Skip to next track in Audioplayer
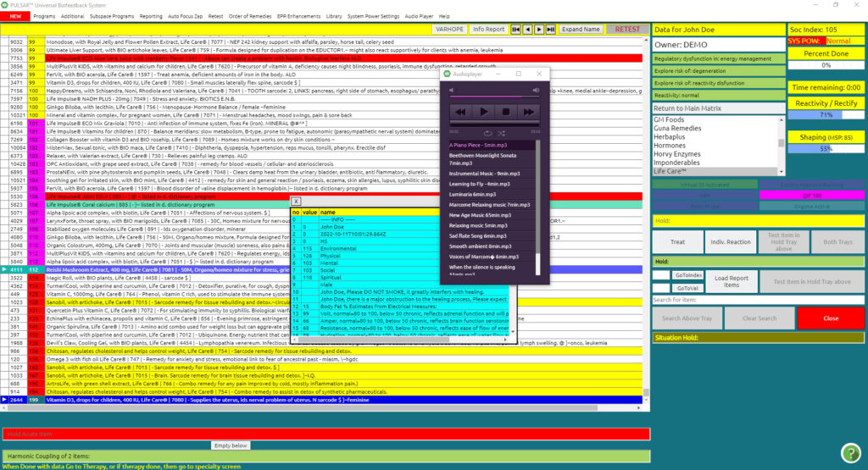The image size is (868, 470). click(x=528, y=112)
